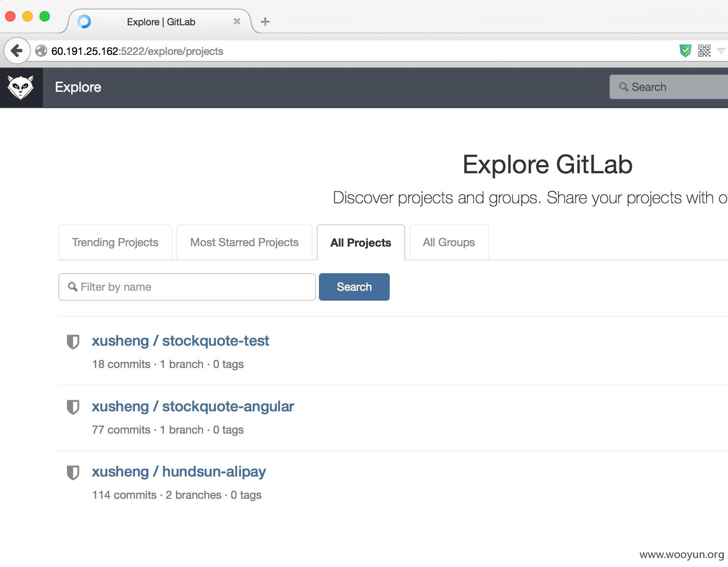Click magnifier icon in Filter by name
The width and height of the screenshot is (728, 567).
(x=73, y=287)
